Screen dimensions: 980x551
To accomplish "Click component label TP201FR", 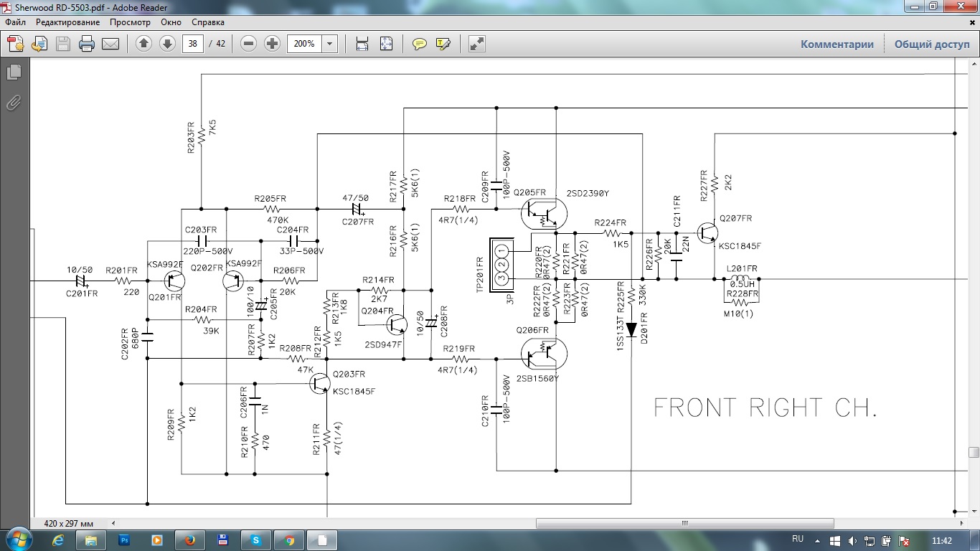I will [481, 273].
